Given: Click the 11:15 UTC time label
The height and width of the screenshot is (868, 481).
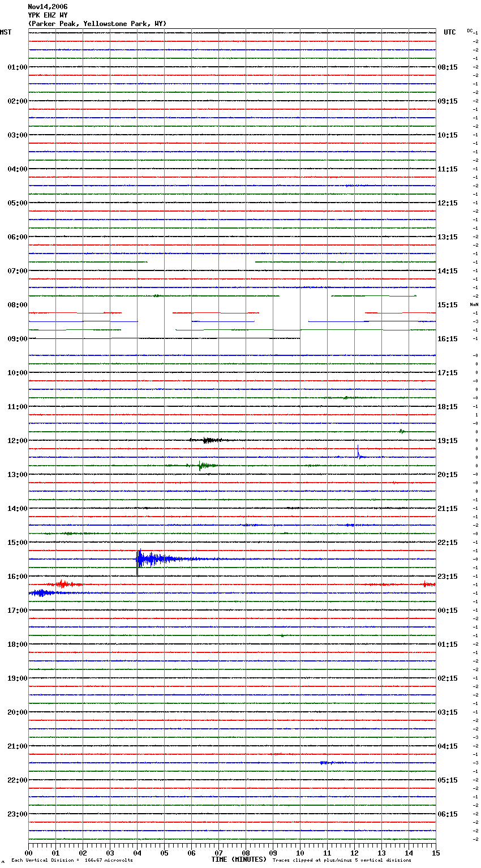Looking at the screenshot, I should point(448,169).
